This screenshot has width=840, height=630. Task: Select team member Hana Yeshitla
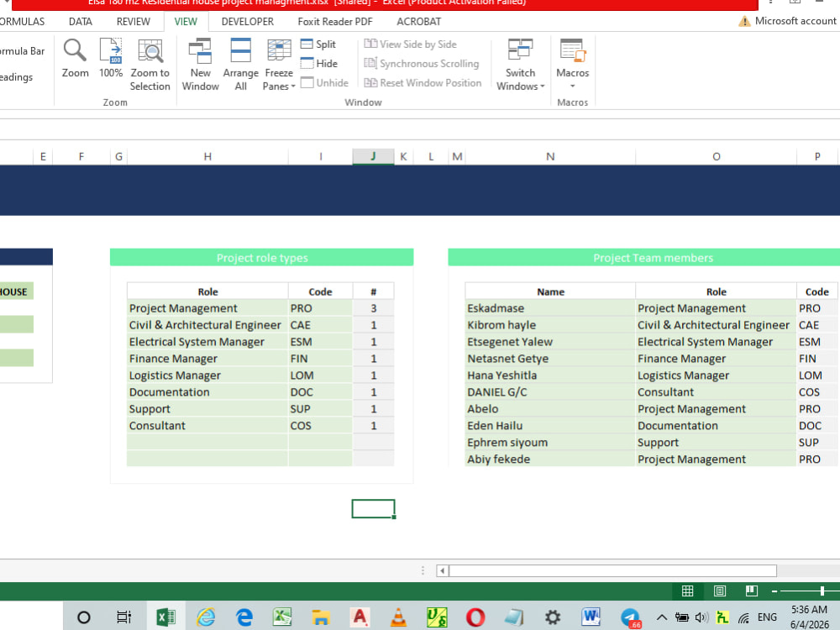point(550,375)
